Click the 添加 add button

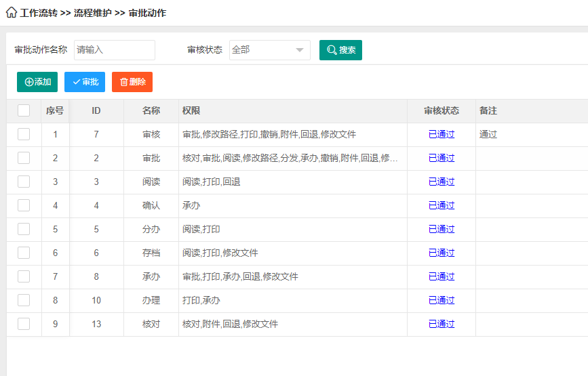click(37, 82)
